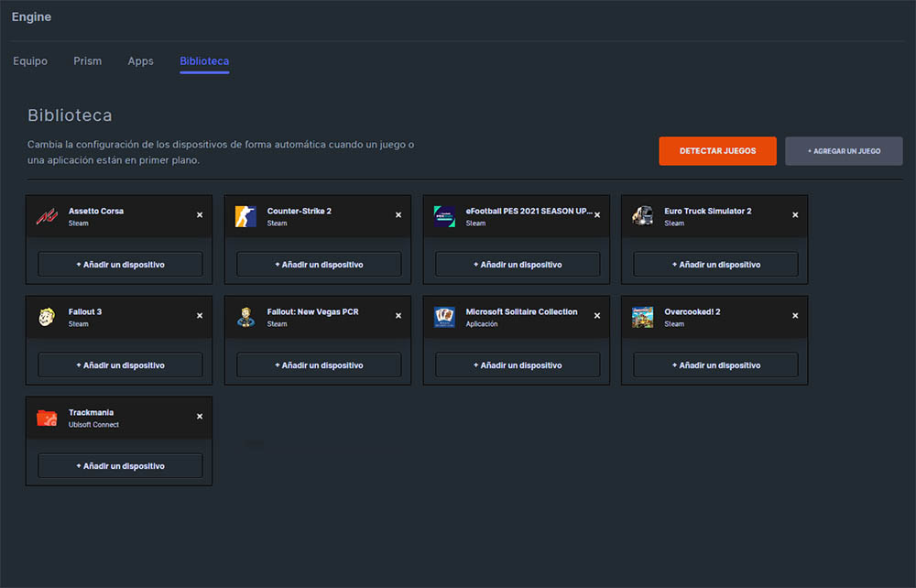Click the Trackmania red folder icon

pos(47,418)
